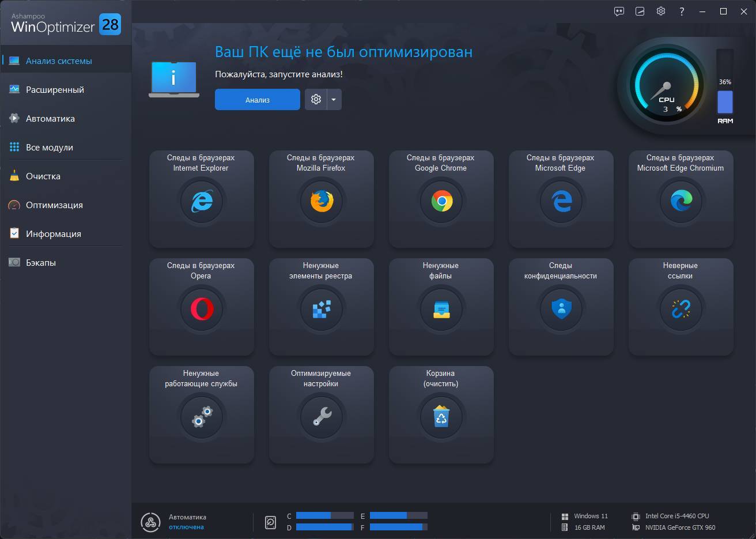756x539 pixels.
Task: Click the WinOptimizer 28 logo
Action: click(x=66, y=24)
